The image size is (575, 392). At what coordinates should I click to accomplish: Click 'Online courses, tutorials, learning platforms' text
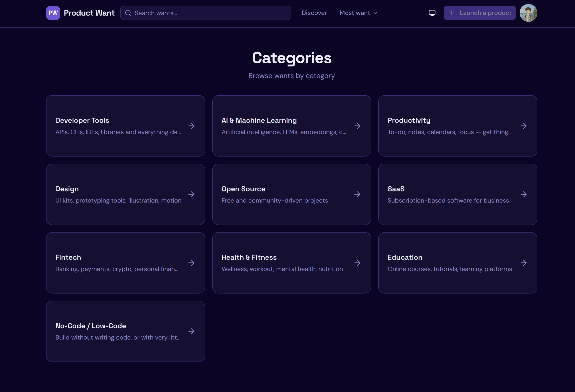[x=449, y=269]
